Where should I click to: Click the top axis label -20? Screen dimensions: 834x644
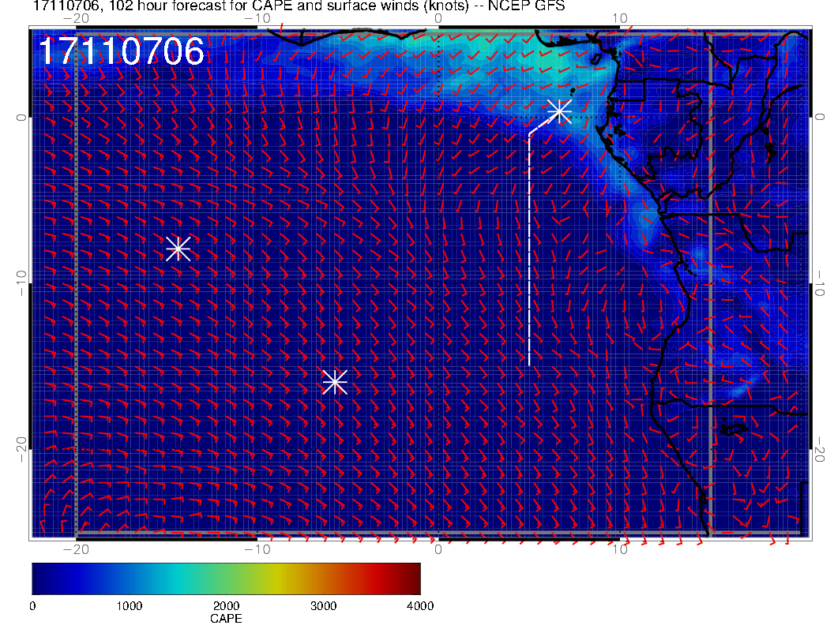coord(76,18)
